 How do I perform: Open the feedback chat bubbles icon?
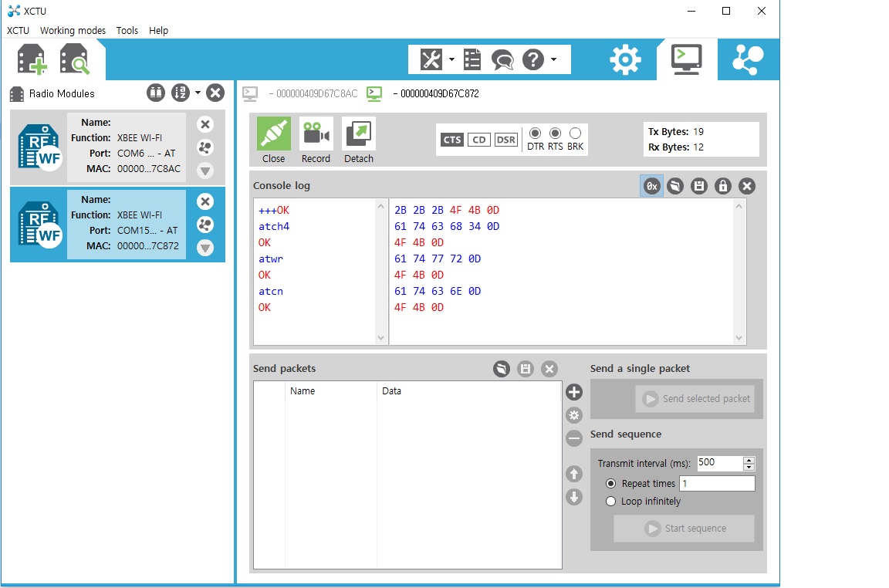[x=502, y=59]
